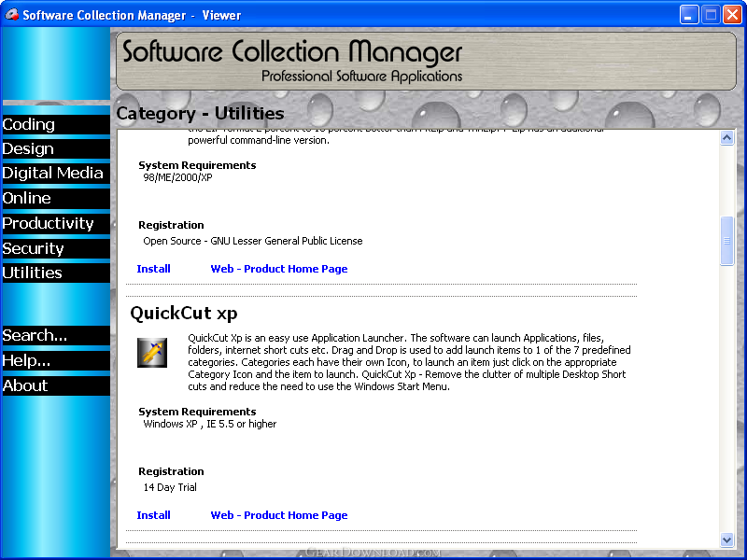This screenshot has width=747, height=560.
Task: Click the vertical scrollbar thumb
Action: (726, 241)
